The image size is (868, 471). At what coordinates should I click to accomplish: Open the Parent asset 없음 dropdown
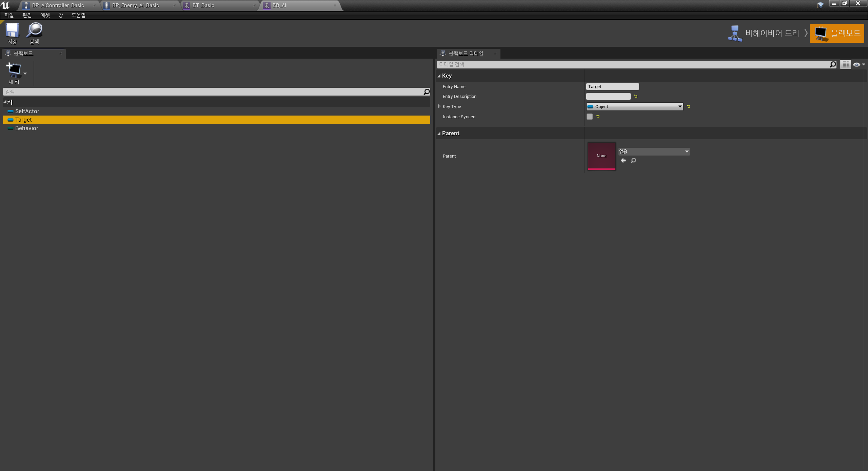click(x=654, y=151)
